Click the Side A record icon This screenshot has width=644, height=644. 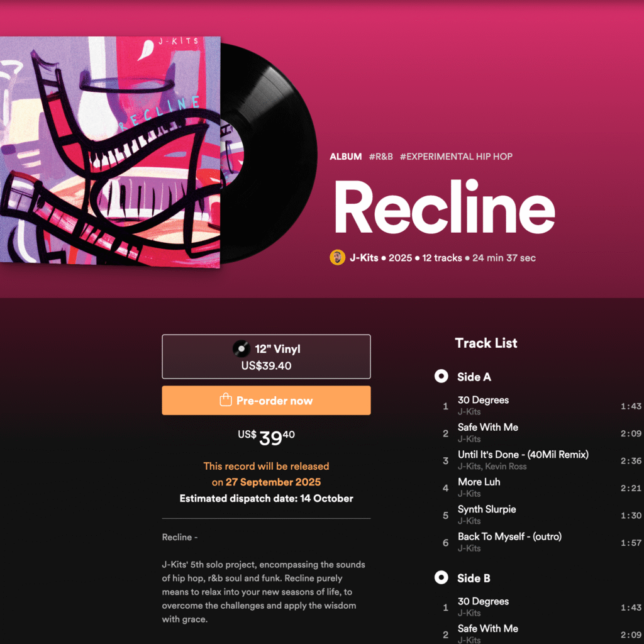coord(441,376)
